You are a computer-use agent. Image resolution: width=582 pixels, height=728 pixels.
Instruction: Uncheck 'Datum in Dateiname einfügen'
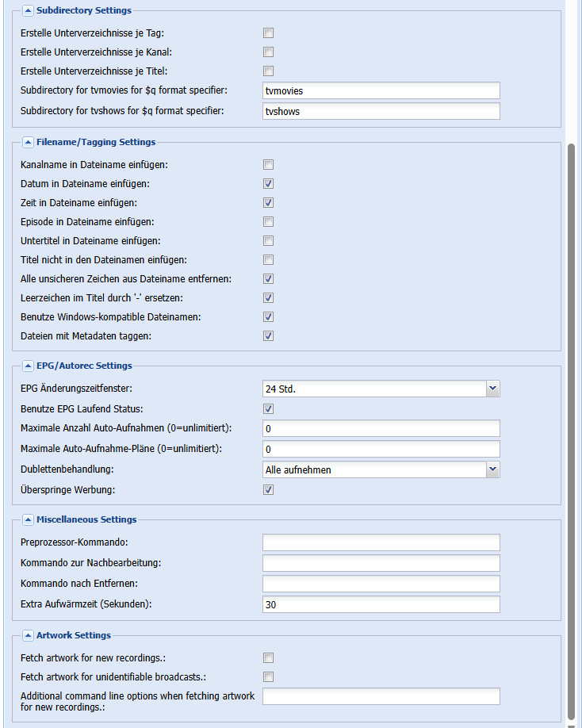pyautogui.click(x=268, y=184)
